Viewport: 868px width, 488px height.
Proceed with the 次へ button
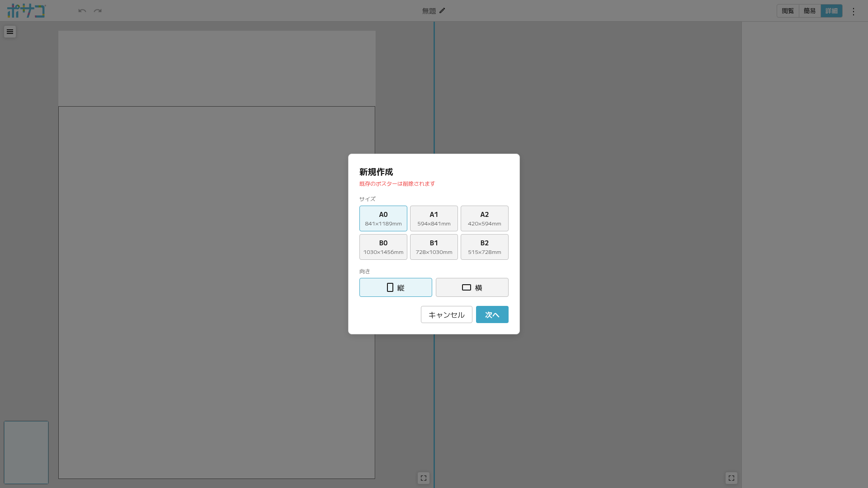click(x=492, y=314)
